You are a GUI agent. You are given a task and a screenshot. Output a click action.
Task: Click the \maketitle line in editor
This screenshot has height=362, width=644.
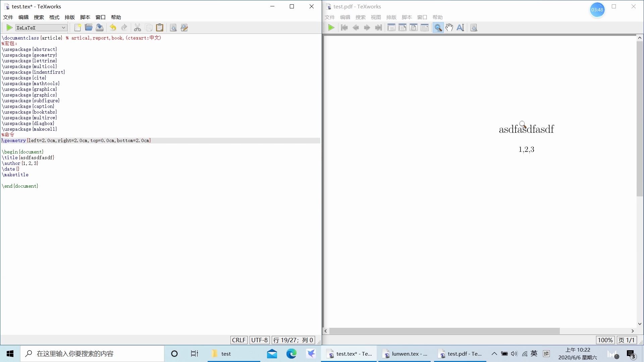tap(15, 175)
